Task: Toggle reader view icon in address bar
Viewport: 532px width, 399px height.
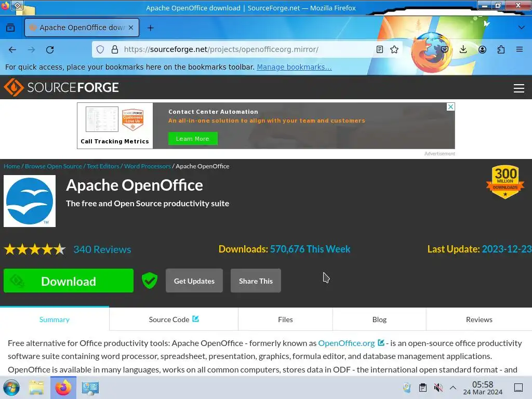Action: point(380,49)
